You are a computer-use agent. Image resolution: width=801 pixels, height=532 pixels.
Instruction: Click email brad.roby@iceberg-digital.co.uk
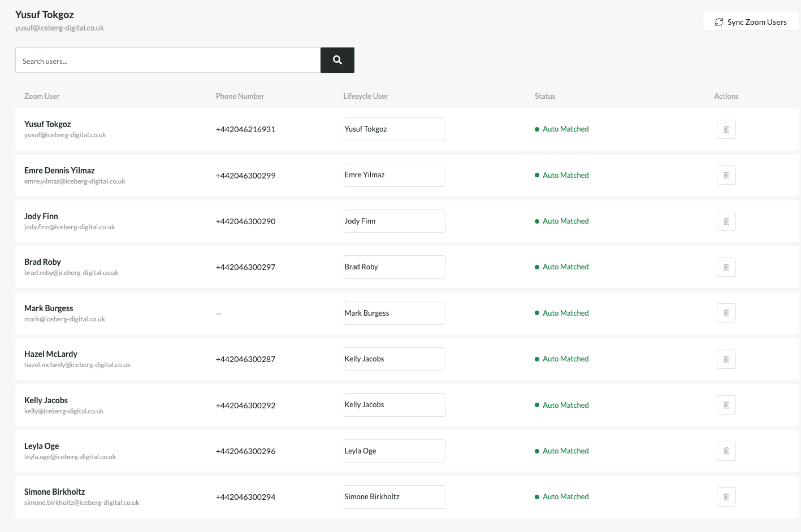[71, 273]
